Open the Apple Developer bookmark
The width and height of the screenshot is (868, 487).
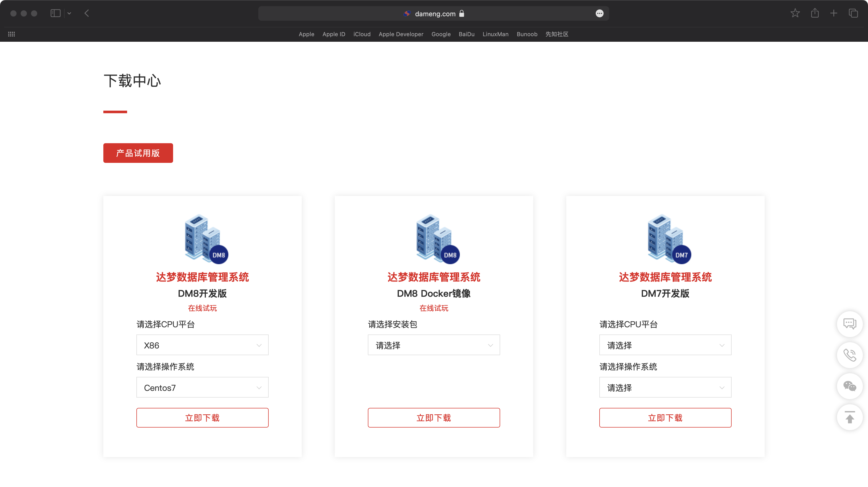point(401,34)
